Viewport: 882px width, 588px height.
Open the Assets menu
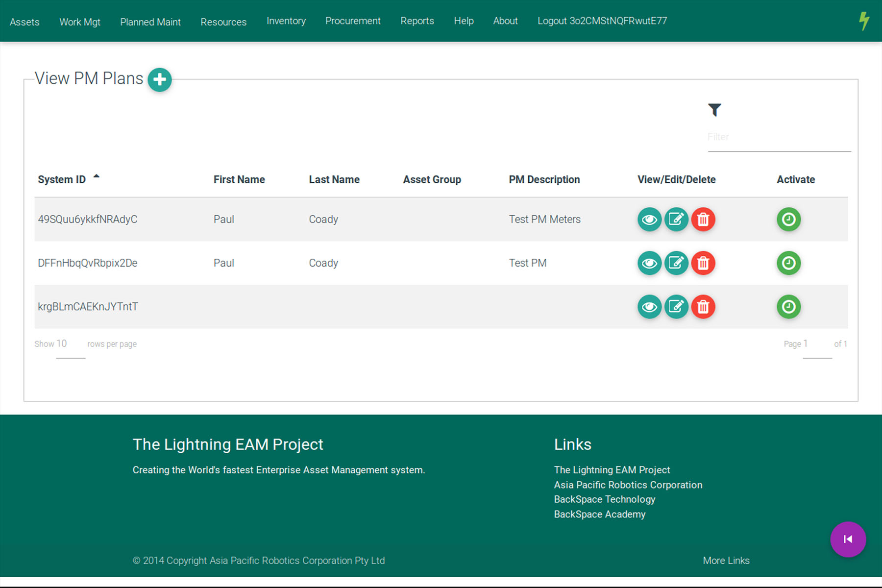(x=24, y=22)
